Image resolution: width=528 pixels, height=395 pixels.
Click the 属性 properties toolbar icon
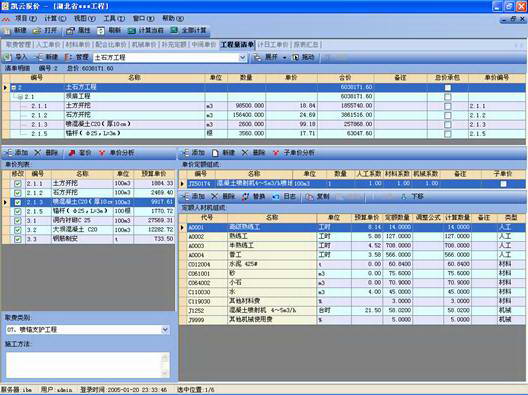coord(70,31)
